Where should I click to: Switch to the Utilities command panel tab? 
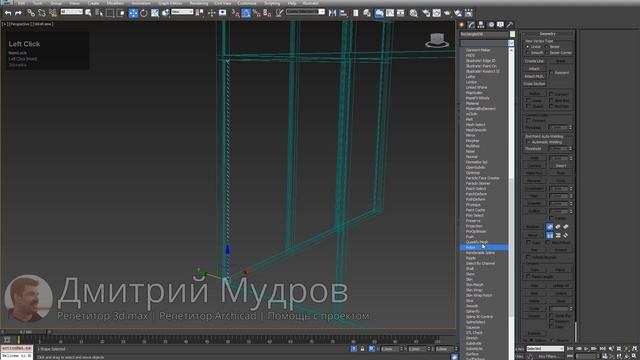510,24
